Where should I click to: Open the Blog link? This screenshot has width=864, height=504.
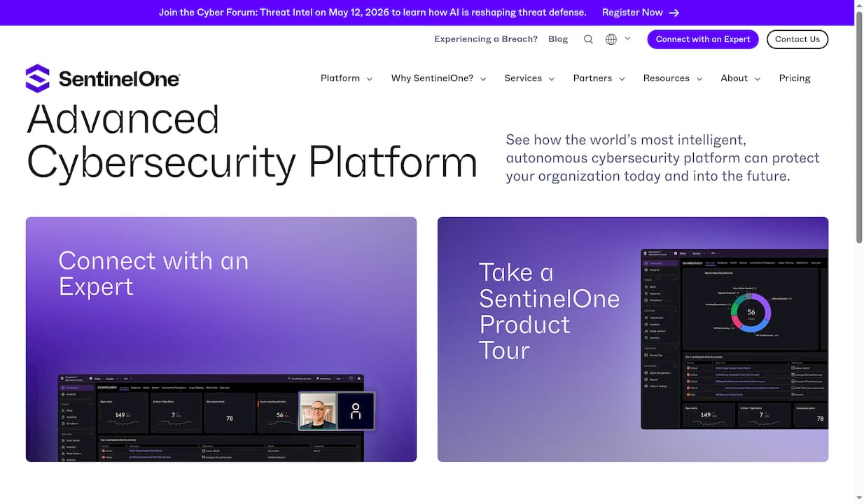point(558,39)
